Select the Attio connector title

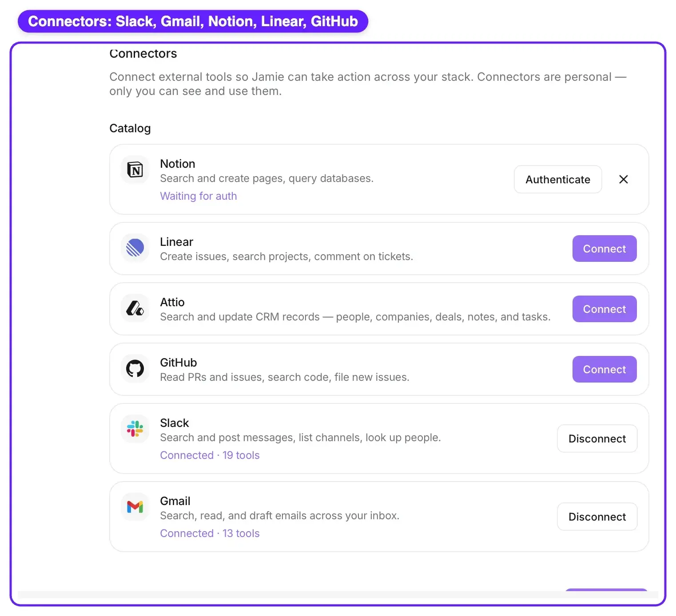pos(172,302)
